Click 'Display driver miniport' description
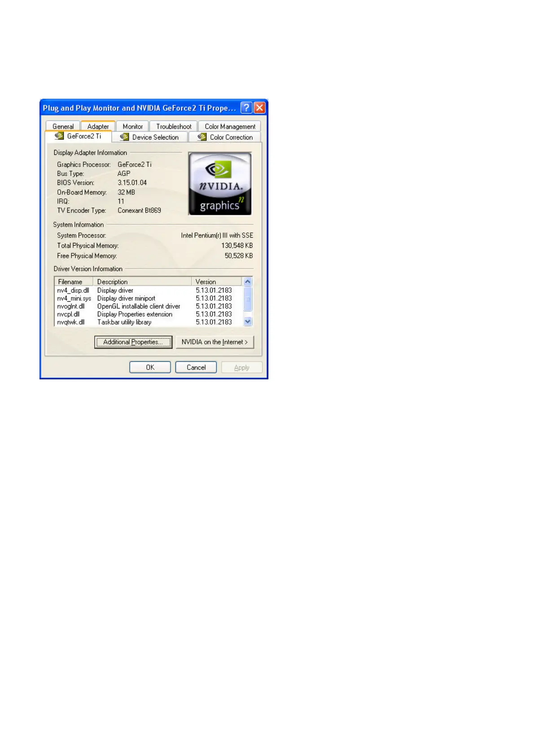535x756 pixels. pyautogui.click(x=126, y=299)
